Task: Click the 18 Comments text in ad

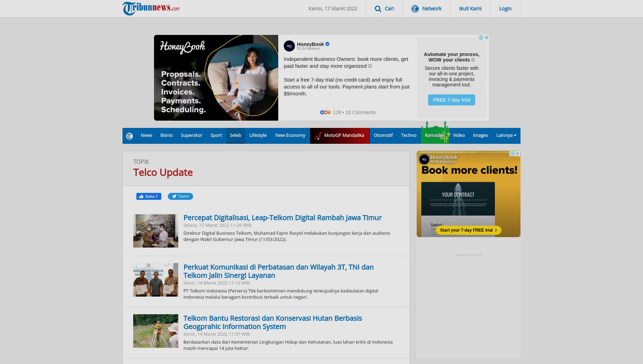Action: click(360, 112)
